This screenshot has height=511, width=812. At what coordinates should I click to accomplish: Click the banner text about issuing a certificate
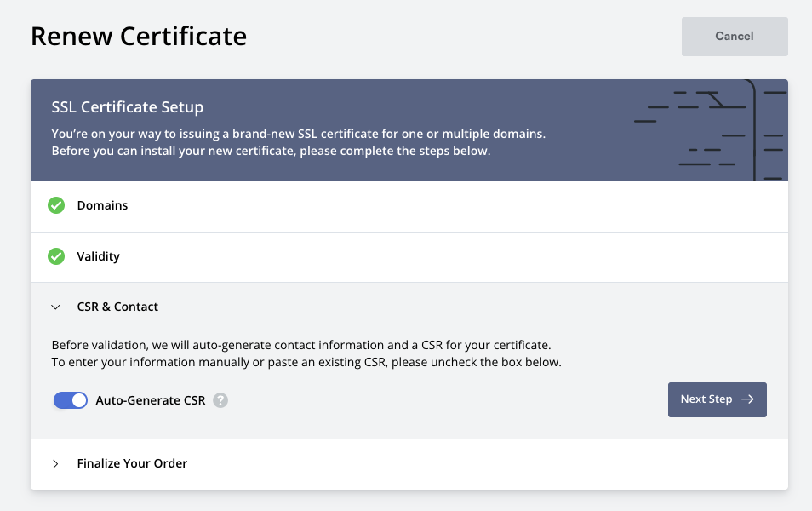pyautogui.click(x=298, y=135)
